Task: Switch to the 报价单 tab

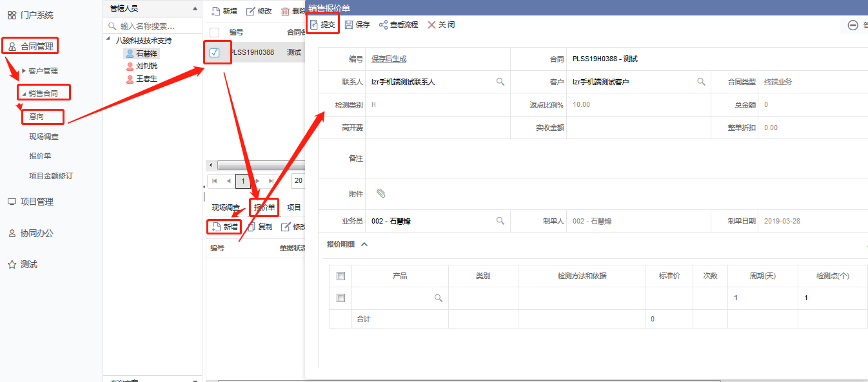Action: coord(264,207)
